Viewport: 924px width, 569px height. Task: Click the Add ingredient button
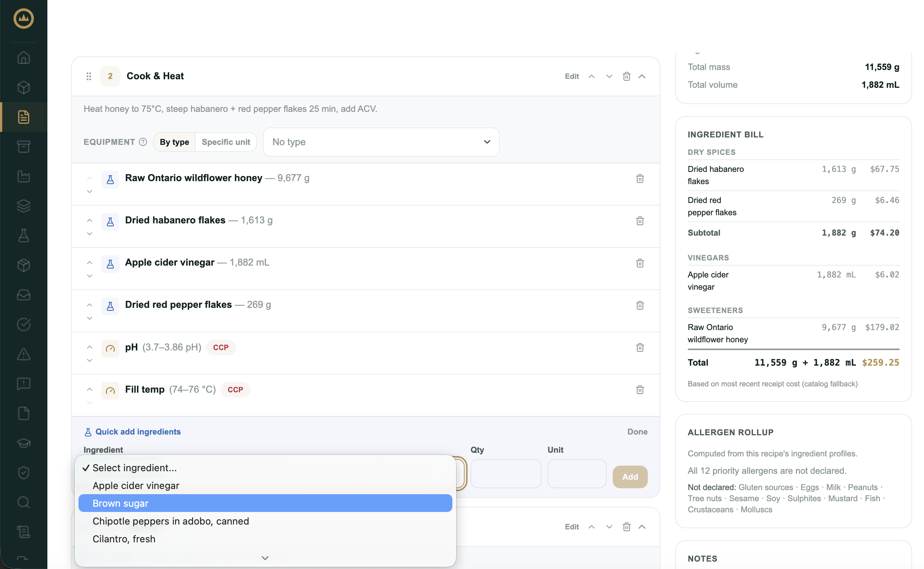(x=630, y=477)
